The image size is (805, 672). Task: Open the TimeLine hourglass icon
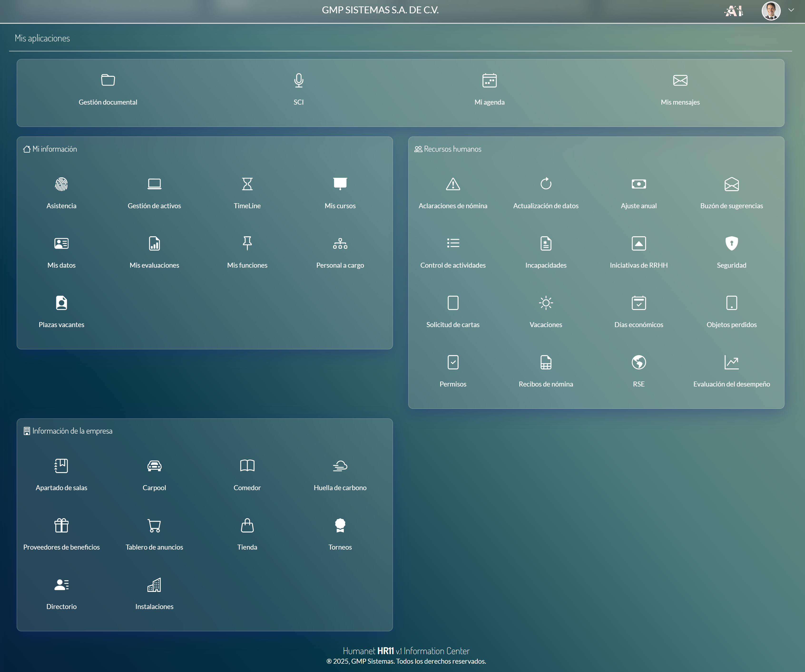click(247, 184)
